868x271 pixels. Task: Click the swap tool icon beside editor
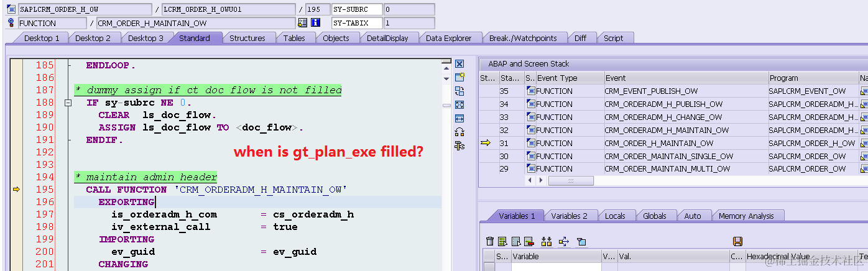pyautogui.click(x=459, y=91)
